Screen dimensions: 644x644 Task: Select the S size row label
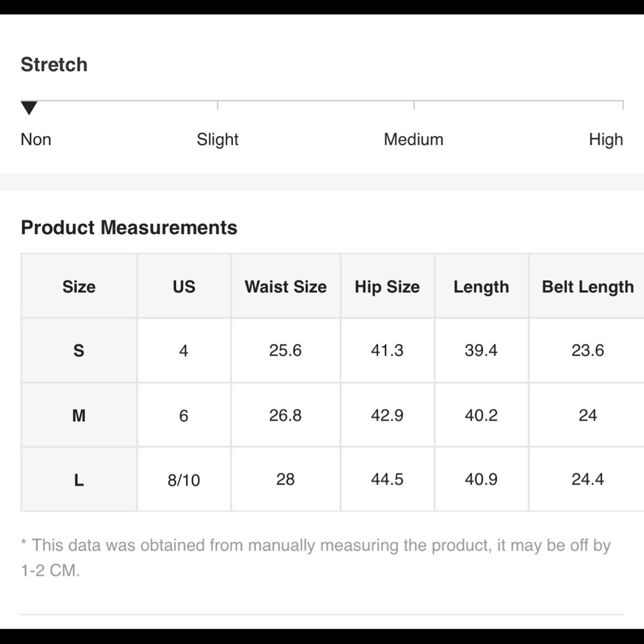pyautogui.click(x=79, y=350)
